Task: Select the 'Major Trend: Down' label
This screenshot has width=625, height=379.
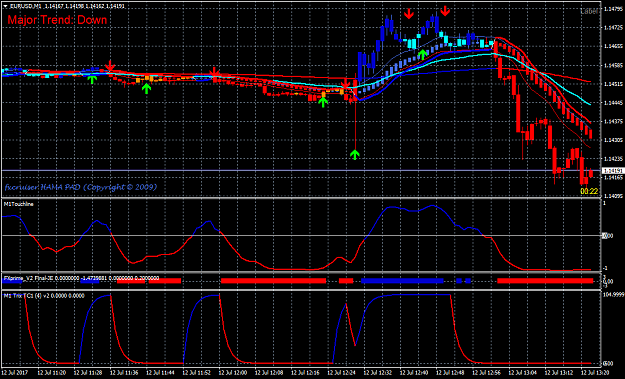Action: click(x=57, y=20)
